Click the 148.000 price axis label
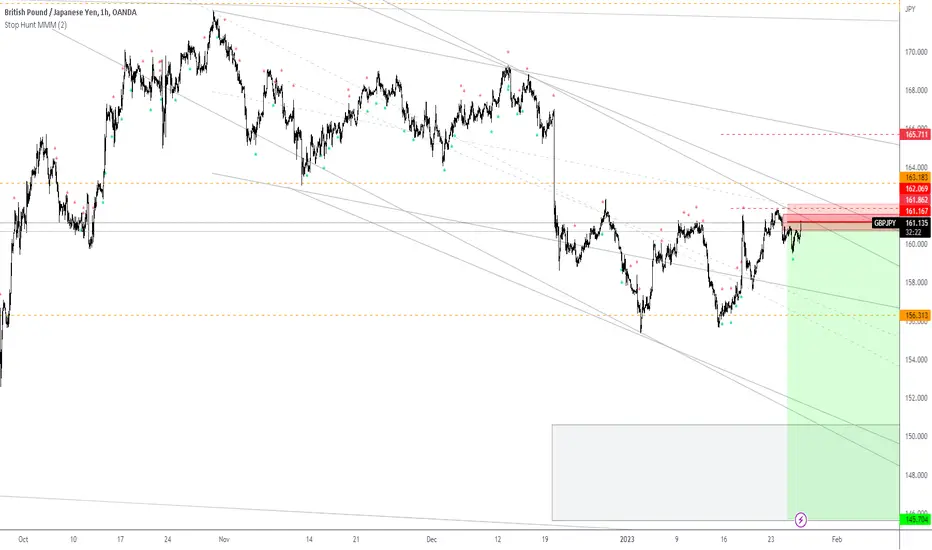Screen dimensions: 932x550 coord(917,475)
